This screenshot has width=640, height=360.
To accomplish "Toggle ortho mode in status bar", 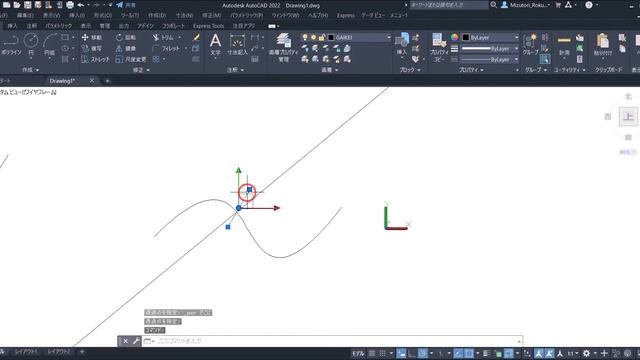I will tap(412, 353).
